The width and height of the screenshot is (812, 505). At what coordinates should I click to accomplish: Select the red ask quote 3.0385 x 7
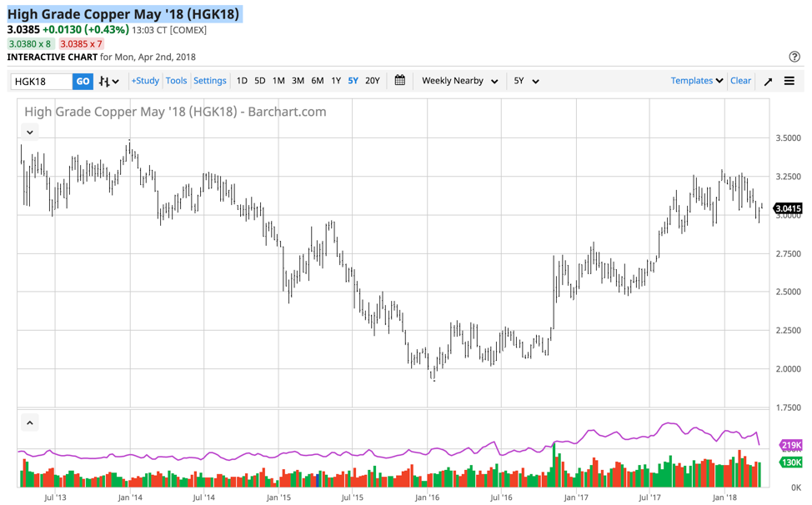[x=83, y=42]
